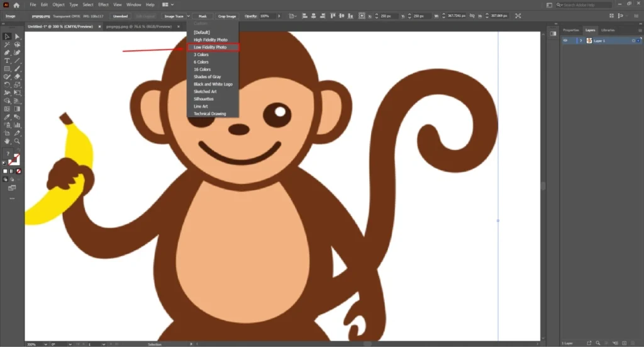This screenshot has width=644, height=347.
Task: Select the Rotate tool
Action: [x=7, y=84]
